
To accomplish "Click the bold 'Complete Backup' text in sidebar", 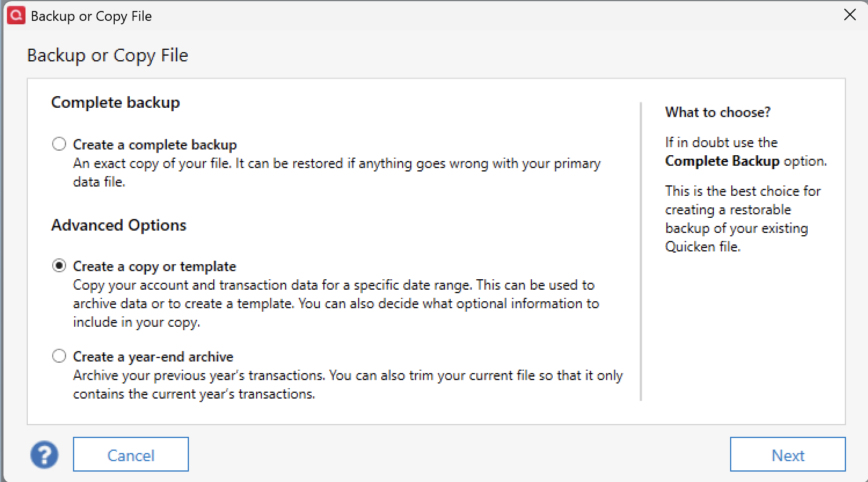I will [x=722, y=161].
